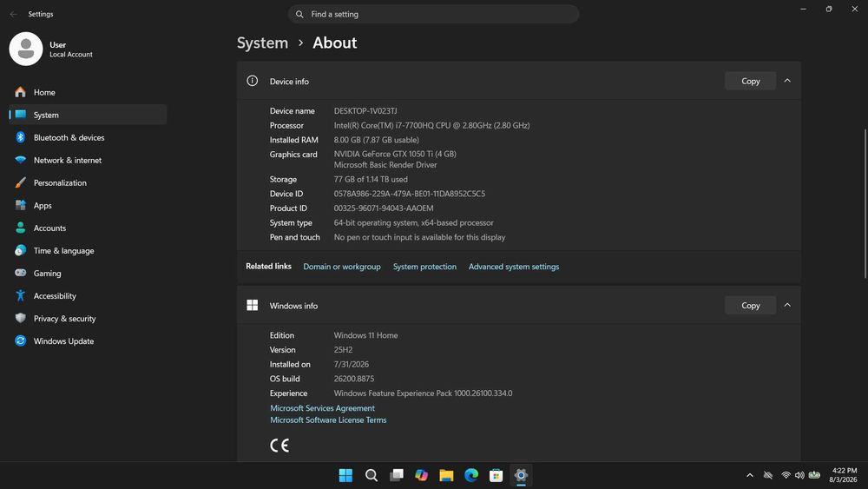Viewport: 868px width, 489px height.
Task: Click the Home sidebar icon
Action: point(21,92)
